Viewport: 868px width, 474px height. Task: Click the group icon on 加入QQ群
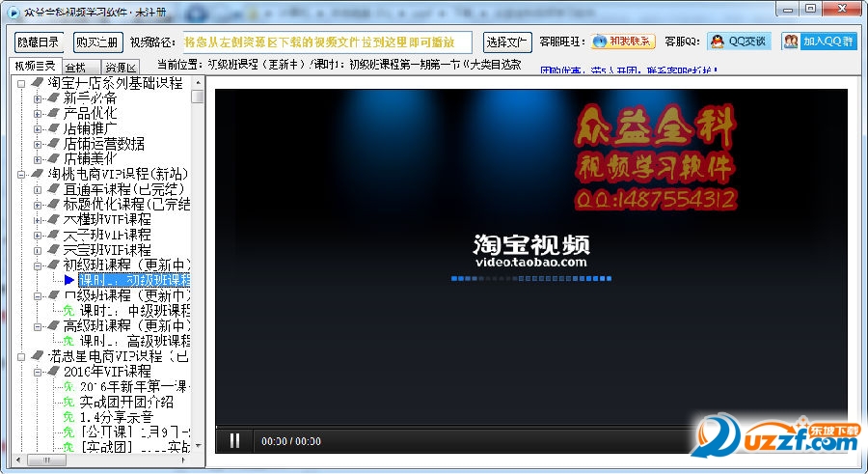pos(791,41)
